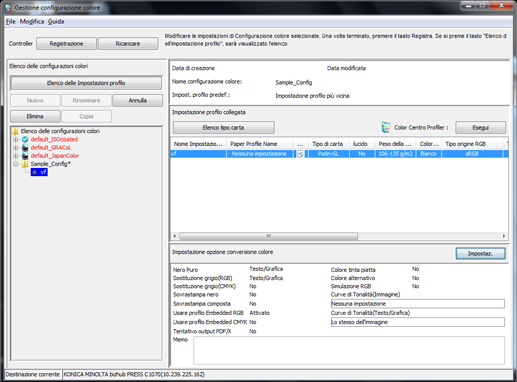Expand the default_GRACoL tree node

(15, 147)
